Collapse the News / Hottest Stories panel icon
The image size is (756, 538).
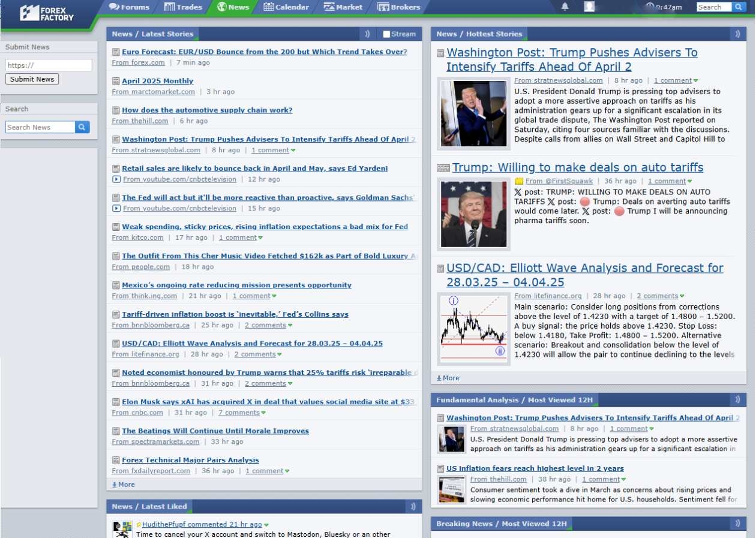click(x=737, y=34)
